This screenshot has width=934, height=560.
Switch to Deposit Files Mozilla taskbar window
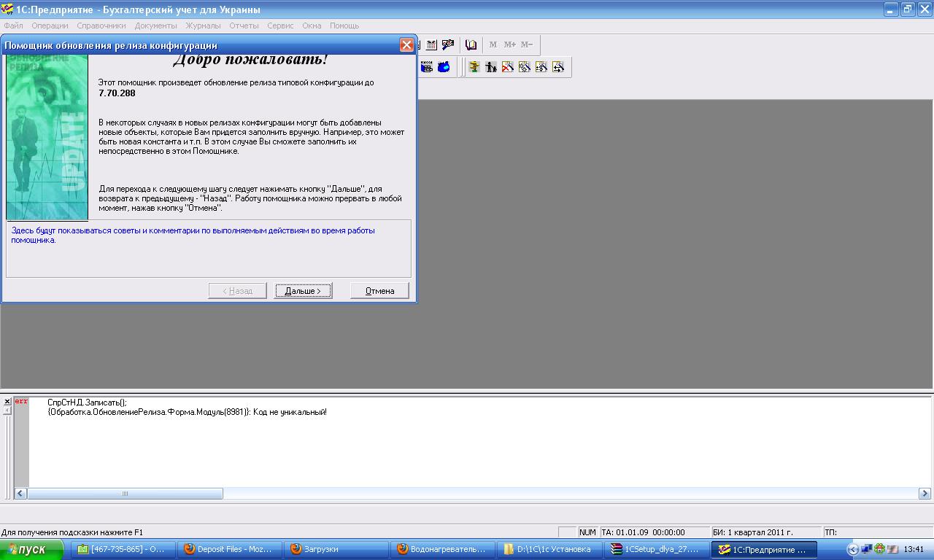(x=231, y=549)
